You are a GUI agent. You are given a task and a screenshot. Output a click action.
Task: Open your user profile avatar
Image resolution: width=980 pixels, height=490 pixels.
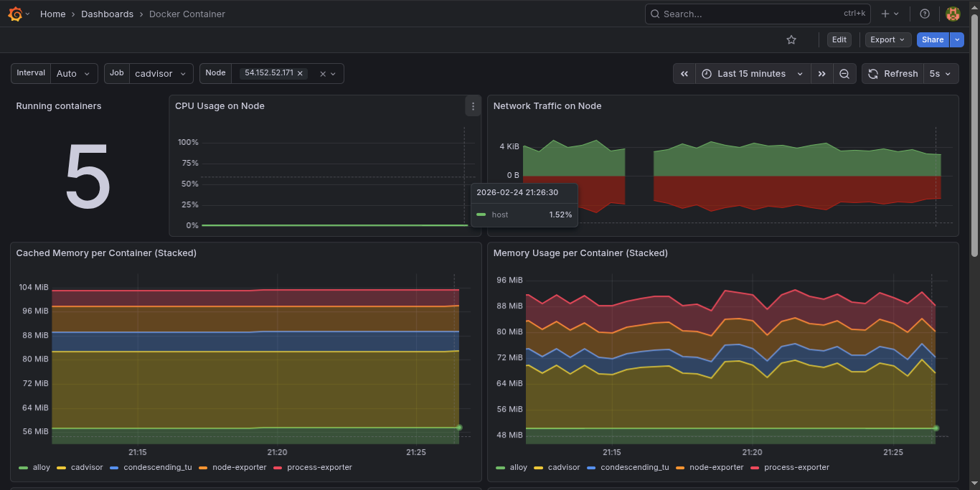point(953,13)
